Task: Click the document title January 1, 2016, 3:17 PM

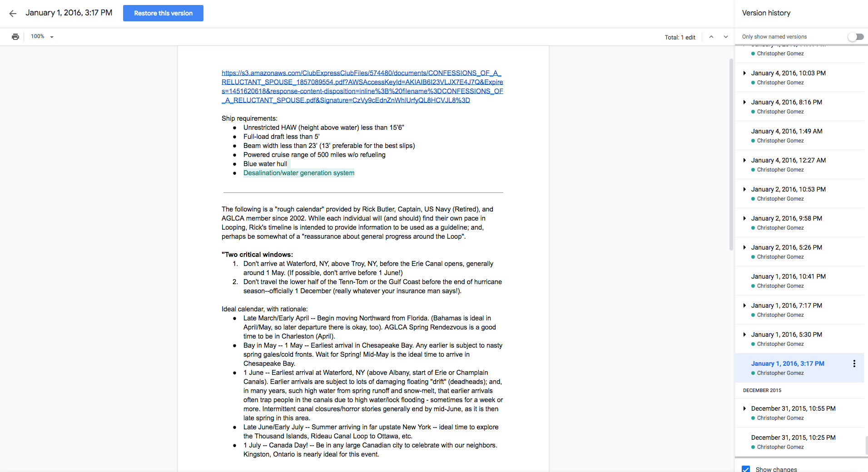Action: (x=69, y=13)
